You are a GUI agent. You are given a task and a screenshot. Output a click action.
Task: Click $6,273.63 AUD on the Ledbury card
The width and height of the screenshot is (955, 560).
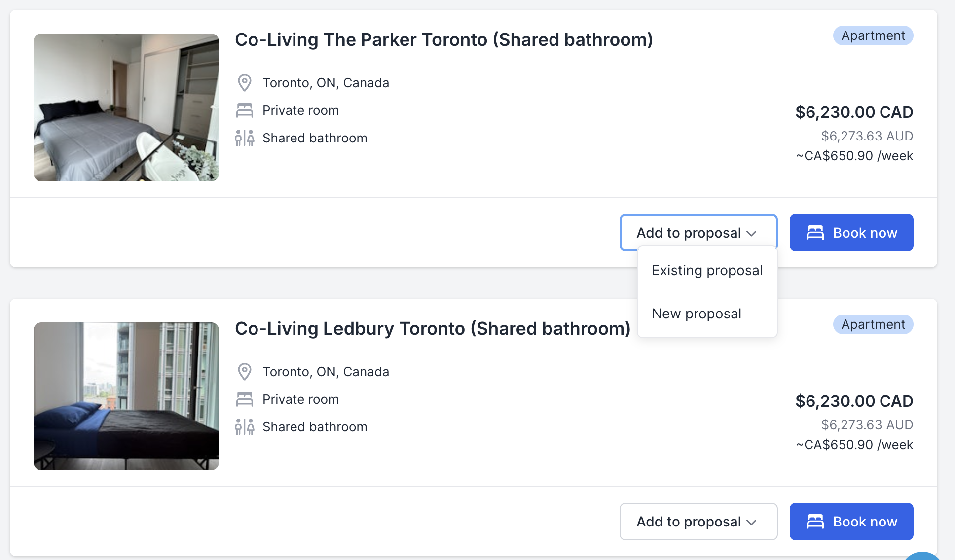[x=867, y=425]
